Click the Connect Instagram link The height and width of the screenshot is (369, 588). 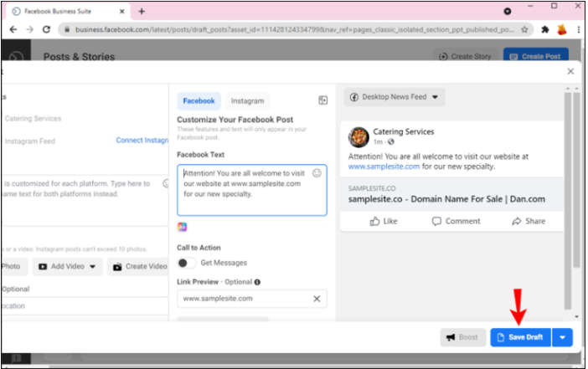142,140
